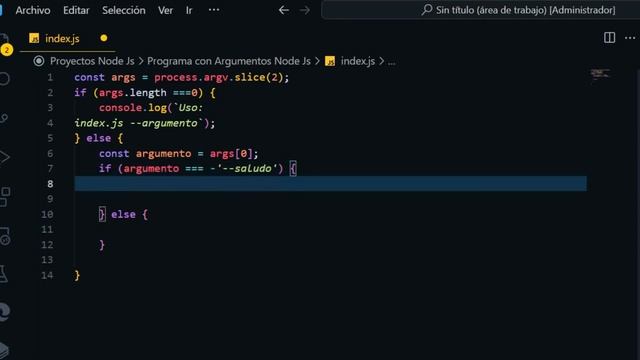This screenshot has width=640, height=360.
Task: Open Edge browser tools activity icon
Action: coord(5,312)
